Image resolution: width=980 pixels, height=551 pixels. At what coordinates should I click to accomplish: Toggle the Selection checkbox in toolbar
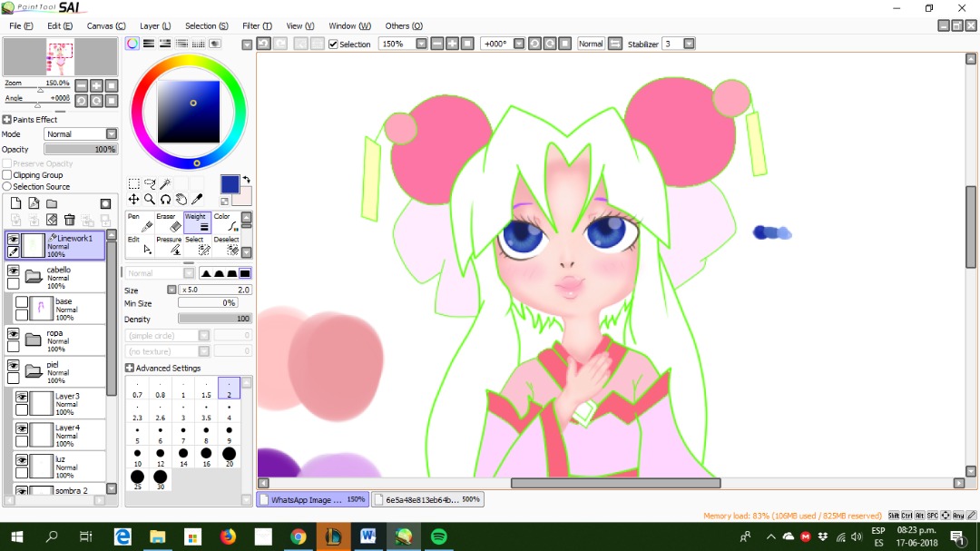coord(333,44)
